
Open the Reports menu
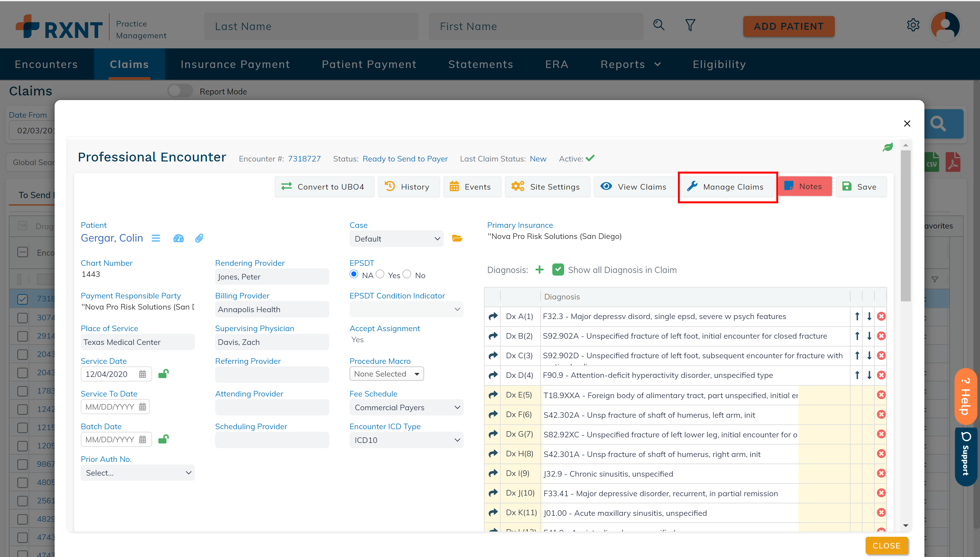coord(630,64)
